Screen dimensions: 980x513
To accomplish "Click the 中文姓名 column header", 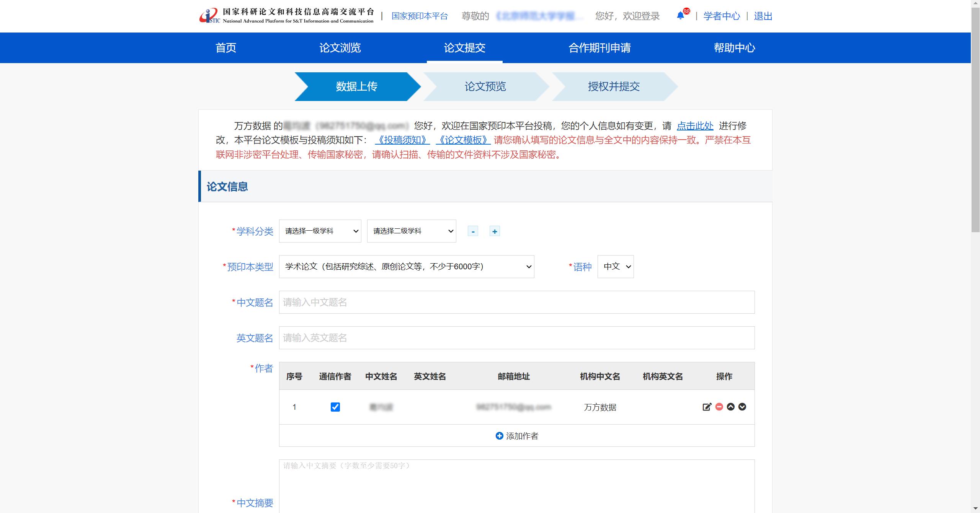I will point(381,376).
